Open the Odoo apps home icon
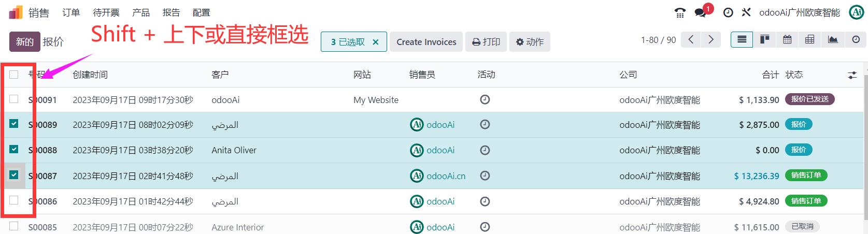This screenshot has height=234, width=868. (16, 12)
